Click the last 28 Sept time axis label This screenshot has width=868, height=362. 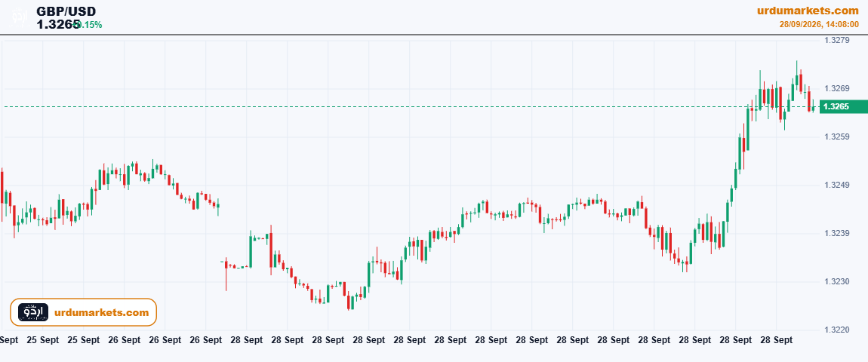[776, 340]
